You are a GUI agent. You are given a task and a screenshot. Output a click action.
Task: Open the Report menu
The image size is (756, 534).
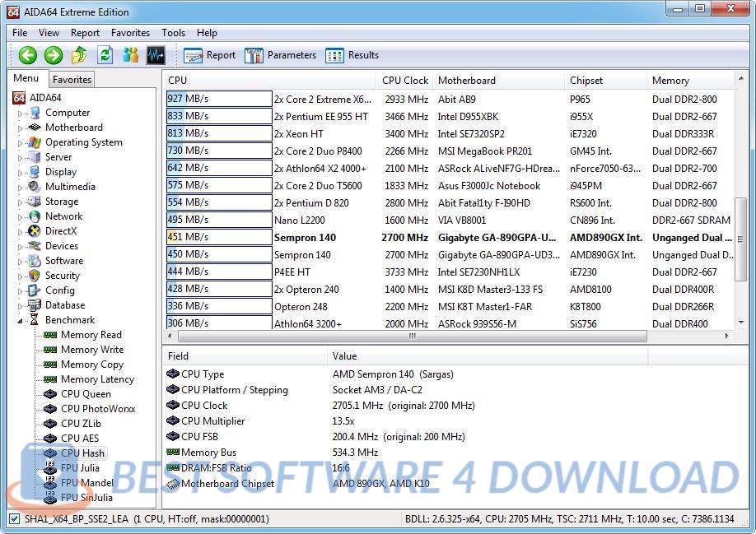point(85,33)
